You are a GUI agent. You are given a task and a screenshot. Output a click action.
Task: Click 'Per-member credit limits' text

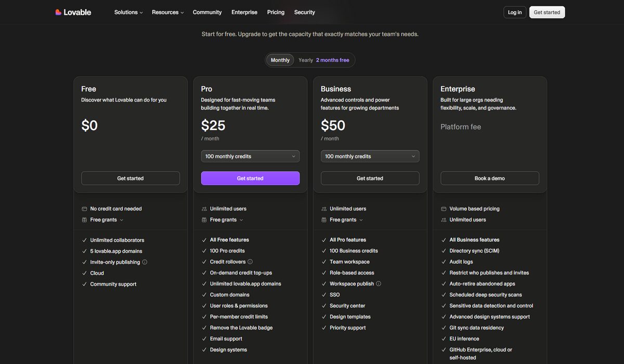point(239,317)
